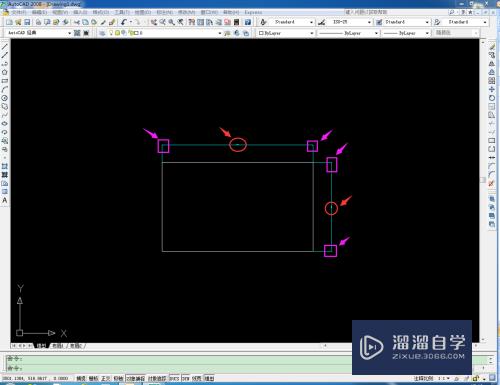500x385 pixels.
Task: Open the QuickCalc calculator icon
Action: [x=237, y=22]
